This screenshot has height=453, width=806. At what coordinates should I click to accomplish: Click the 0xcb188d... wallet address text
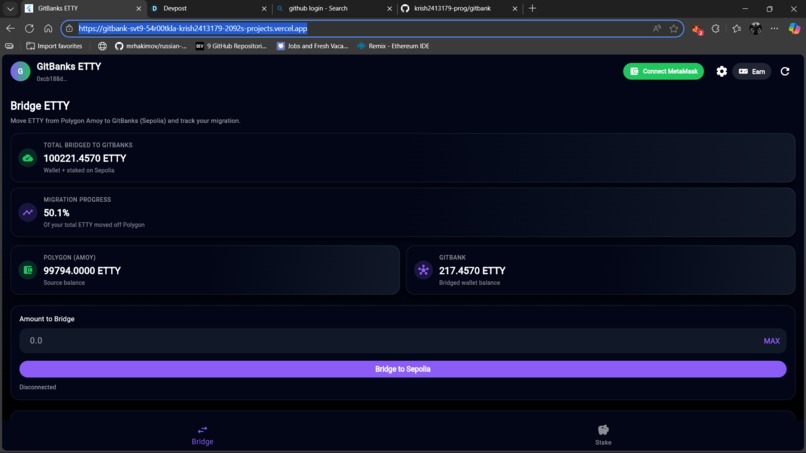click(x=51, y=79)
